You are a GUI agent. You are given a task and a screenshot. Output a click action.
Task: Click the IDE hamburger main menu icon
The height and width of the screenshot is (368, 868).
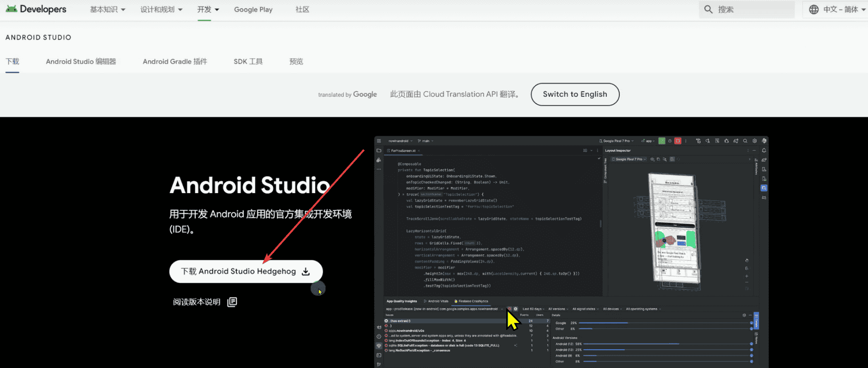pyautogui.click(x=379, y=141)
